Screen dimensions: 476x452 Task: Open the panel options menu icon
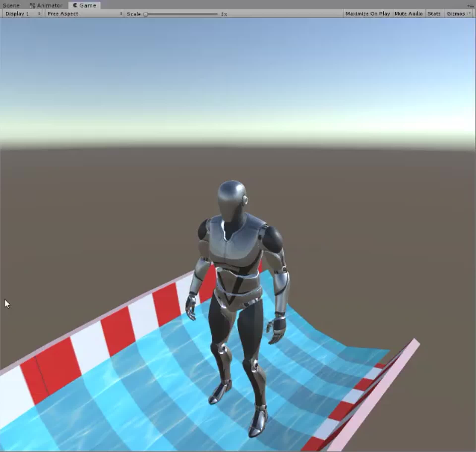pos(470,6)
